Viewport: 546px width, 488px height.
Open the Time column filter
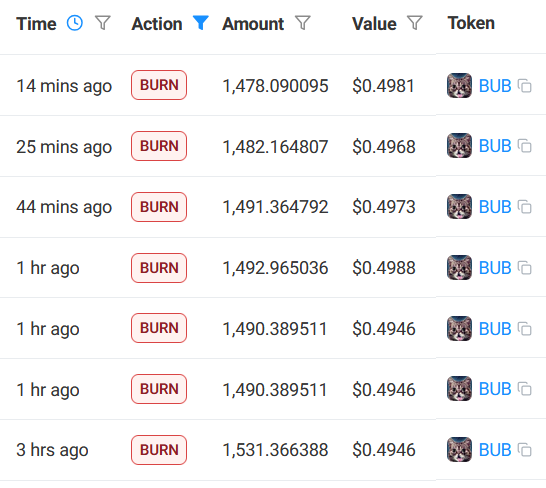click(103, 23)
